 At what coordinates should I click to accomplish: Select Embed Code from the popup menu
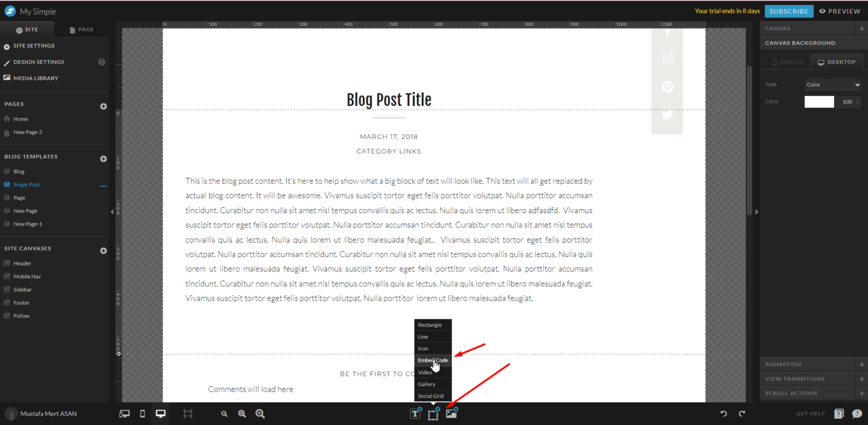(x=433, y=360)
